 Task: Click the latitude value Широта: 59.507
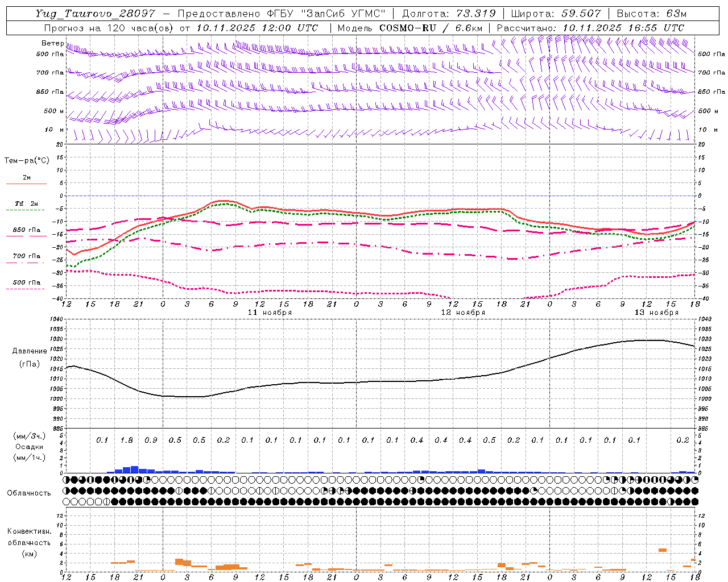[x=556, y=14]
